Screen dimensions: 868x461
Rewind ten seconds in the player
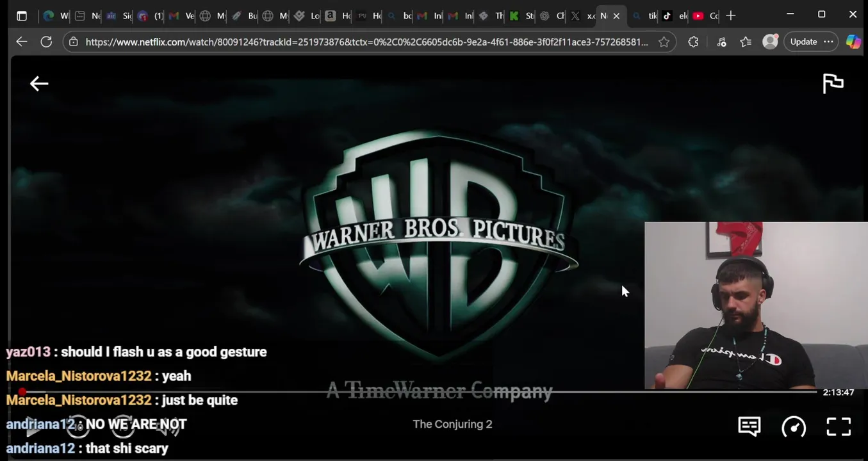78,426
